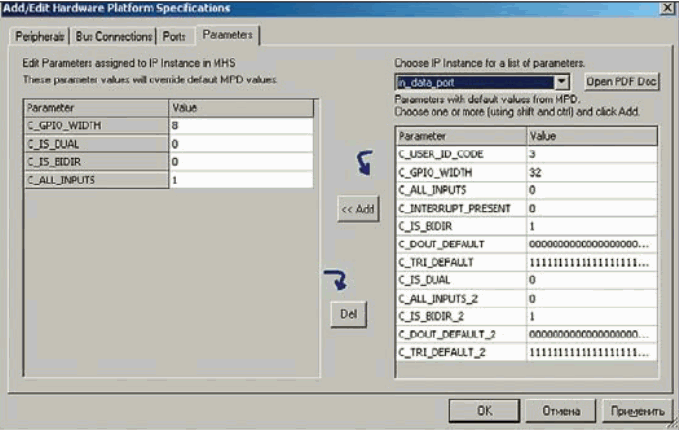Click the Отмена cancel button
This screenshot has height=430, width=679.
pos(561,410)
